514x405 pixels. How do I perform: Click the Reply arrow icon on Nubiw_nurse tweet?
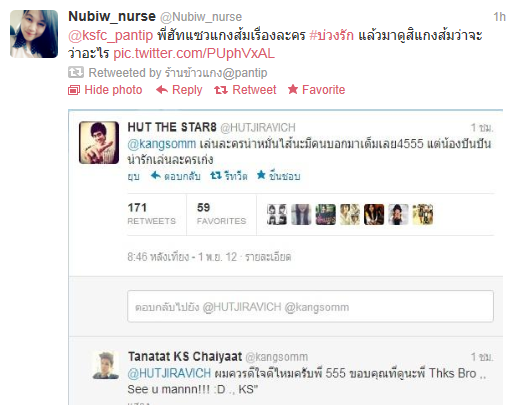[x=162, y=90]
